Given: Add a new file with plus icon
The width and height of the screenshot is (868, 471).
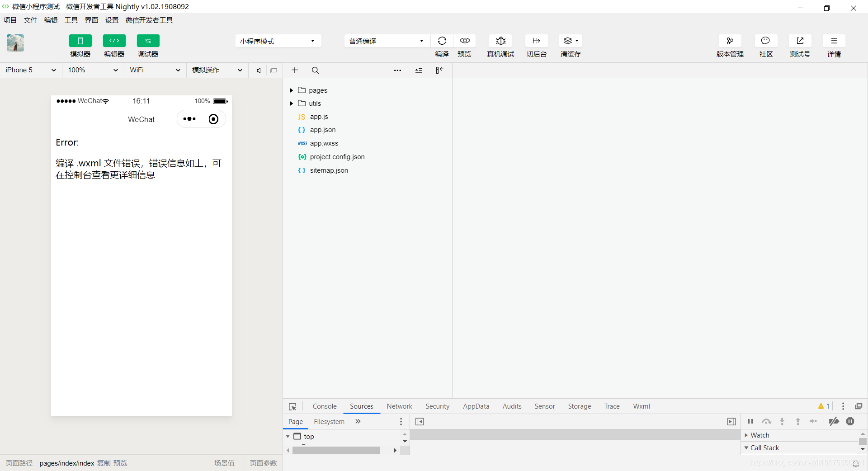Looking at the screenshot, I should (x=295, y=70).
